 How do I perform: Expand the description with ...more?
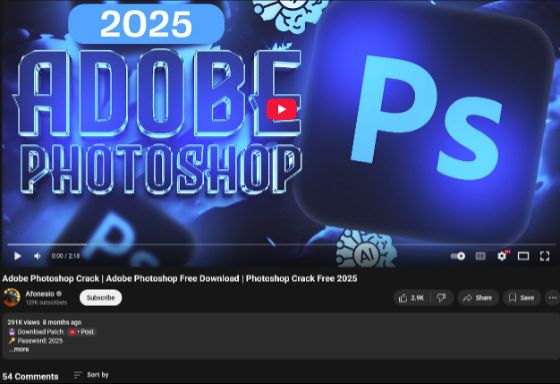click(x=19, y=349)
